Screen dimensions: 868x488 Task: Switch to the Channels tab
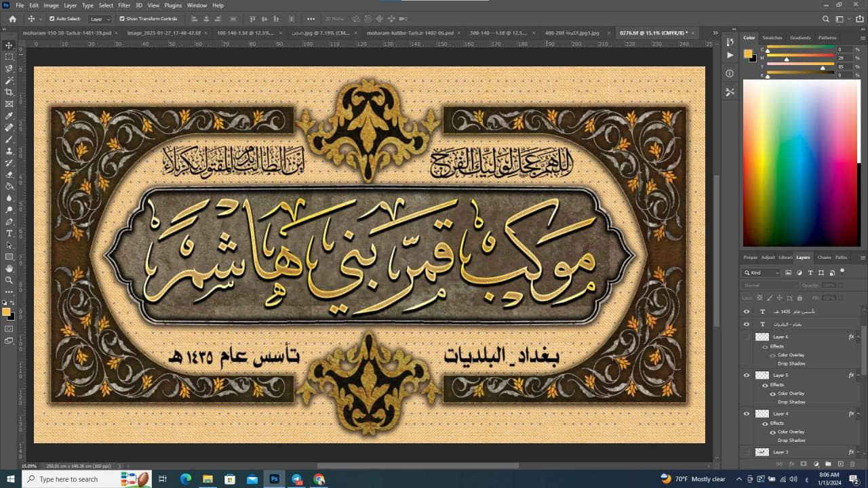825,258
